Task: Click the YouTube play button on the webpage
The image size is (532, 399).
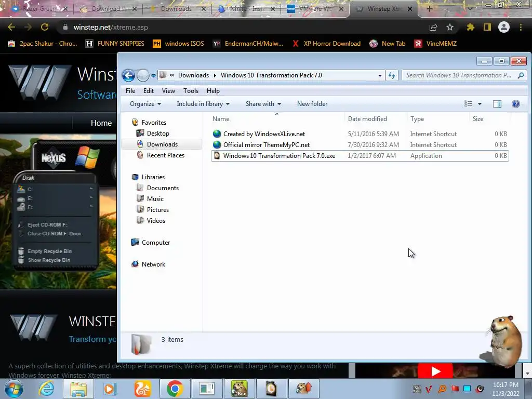Action: 435,371
